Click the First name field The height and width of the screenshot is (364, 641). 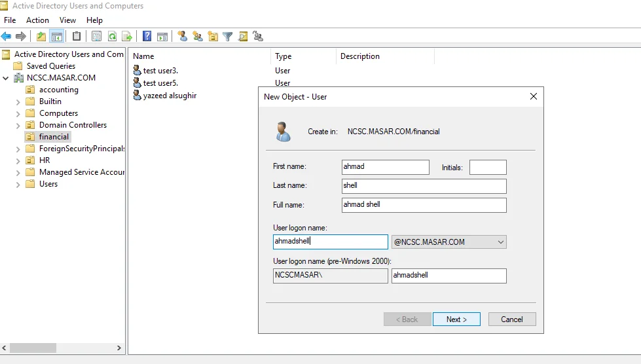386,167
